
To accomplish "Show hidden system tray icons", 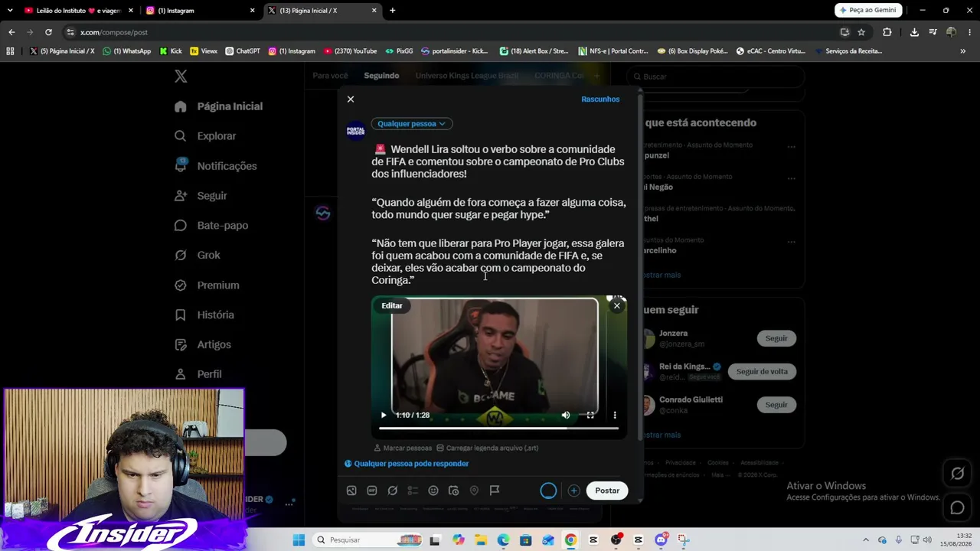I will [x=866, y=540].
